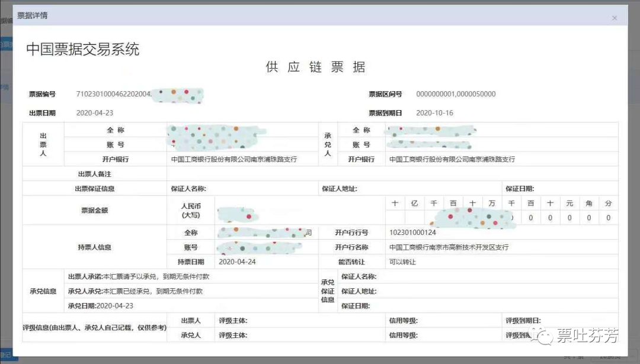
Task: Click the 账号 label in 持票人信息
Action: pyautogui.click(x=191, y=247)
